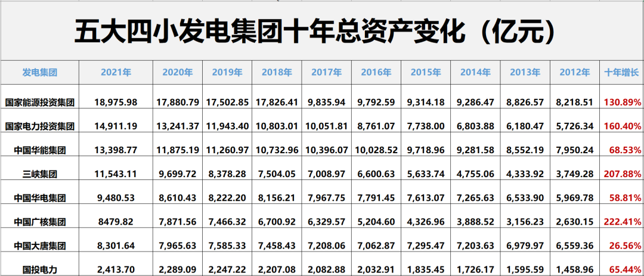Select cell value 9,286.47
The width and height of the screenshot is (644, 276).
coord(476,103)
